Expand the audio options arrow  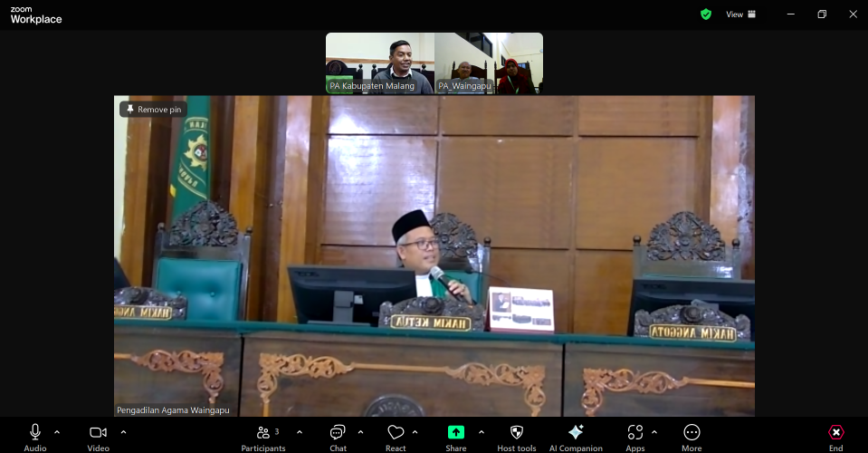[56, 432]
